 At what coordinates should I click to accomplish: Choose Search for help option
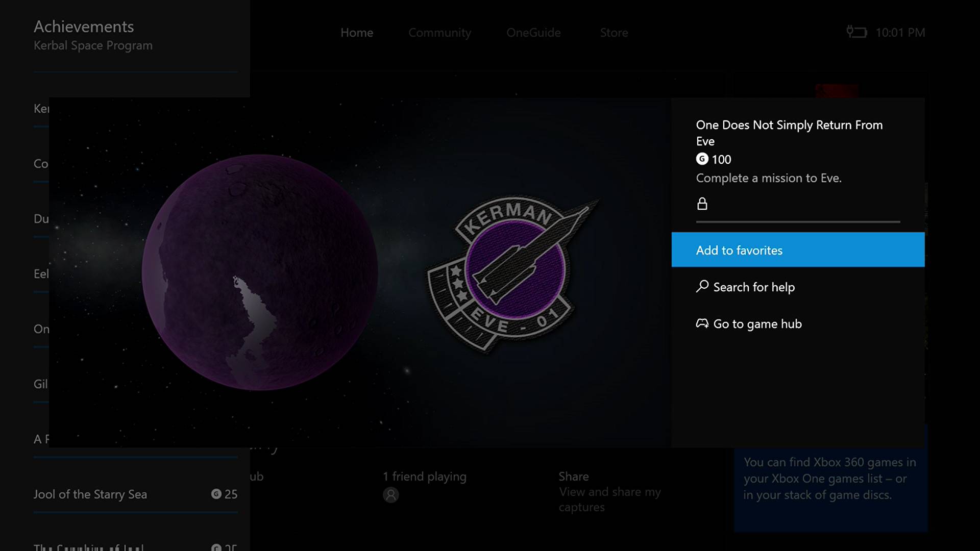click(798, 287)
